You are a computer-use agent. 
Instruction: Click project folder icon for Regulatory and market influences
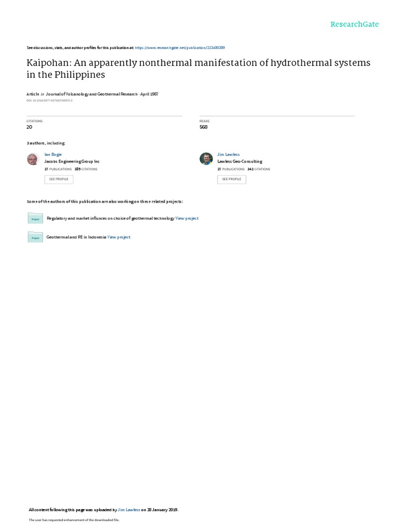(35, 218)
